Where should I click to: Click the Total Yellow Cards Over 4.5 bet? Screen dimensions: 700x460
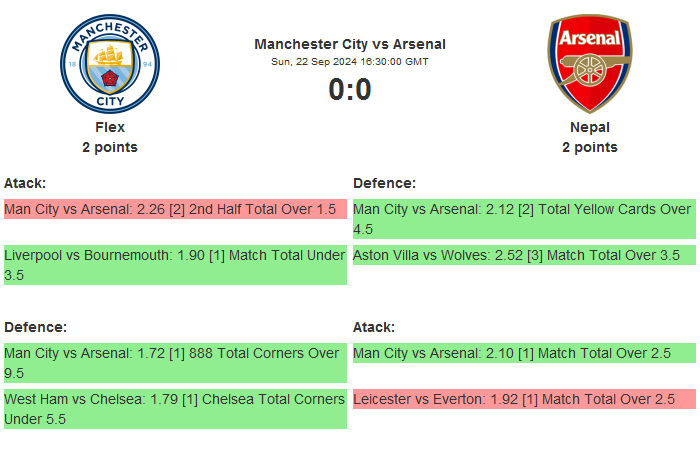click(x=523, y=219)
